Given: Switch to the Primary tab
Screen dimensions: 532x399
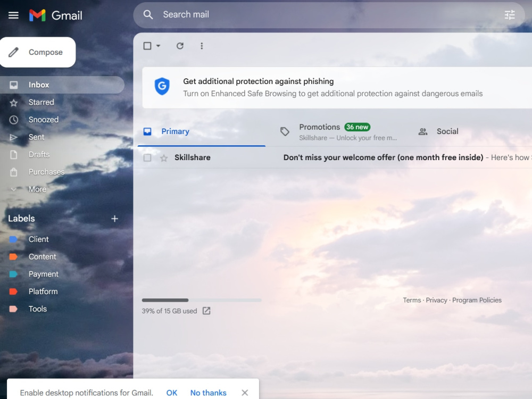Looking at the screenshot, I should [x=202, y=131].
